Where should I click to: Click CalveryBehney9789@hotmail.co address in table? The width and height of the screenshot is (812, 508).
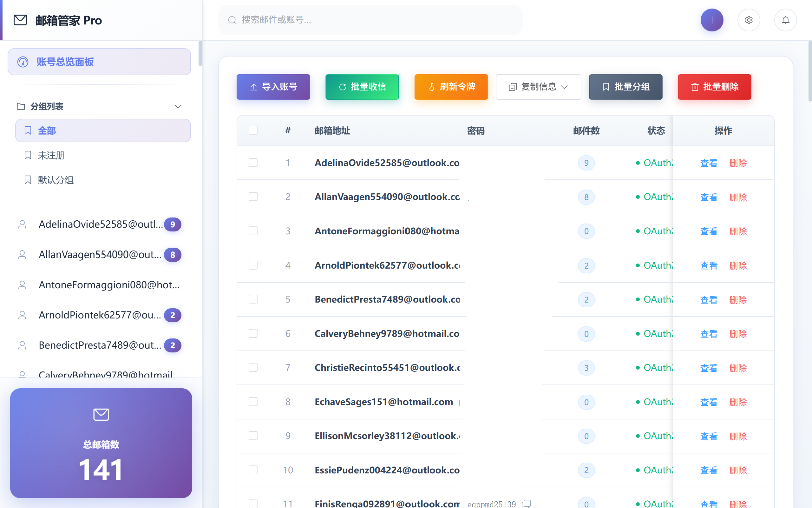pos(387,334)
